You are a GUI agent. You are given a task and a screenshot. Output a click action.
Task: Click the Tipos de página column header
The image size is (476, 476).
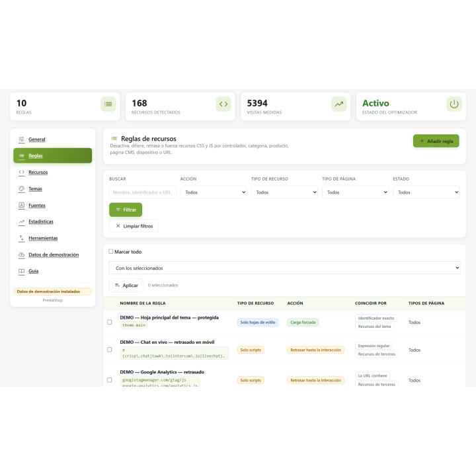pyautogui.click(x=426, y=303)
